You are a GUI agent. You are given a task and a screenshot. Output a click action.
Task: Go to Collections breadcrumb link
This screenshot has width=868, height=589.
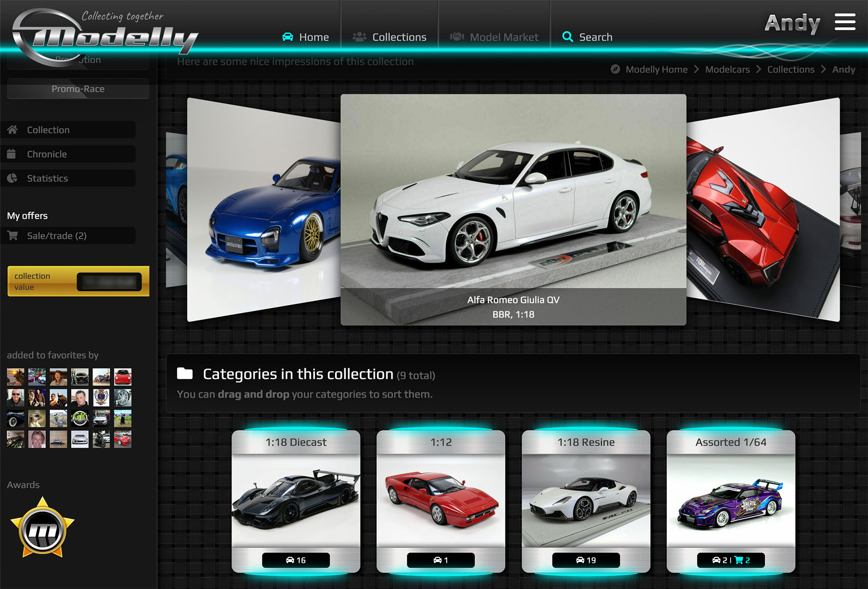[x=790, y=69]
